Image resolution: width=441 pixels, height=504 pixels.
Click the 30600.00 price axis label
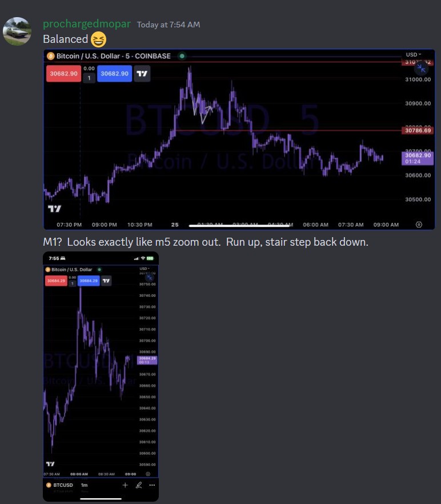pos(418,175)
